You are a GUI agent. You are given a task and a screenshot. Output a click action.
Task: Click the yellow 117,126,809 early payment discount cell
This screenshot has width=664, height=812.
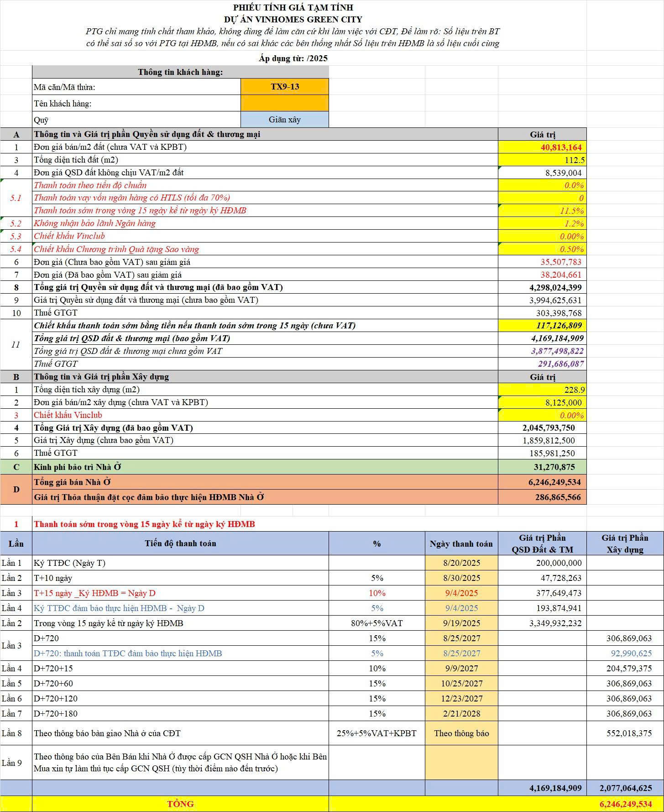[542, 326]
